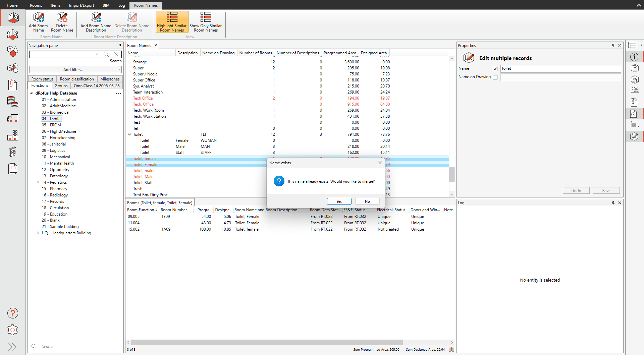
Task: Open the help question mark icon
Action: (13, 313)
